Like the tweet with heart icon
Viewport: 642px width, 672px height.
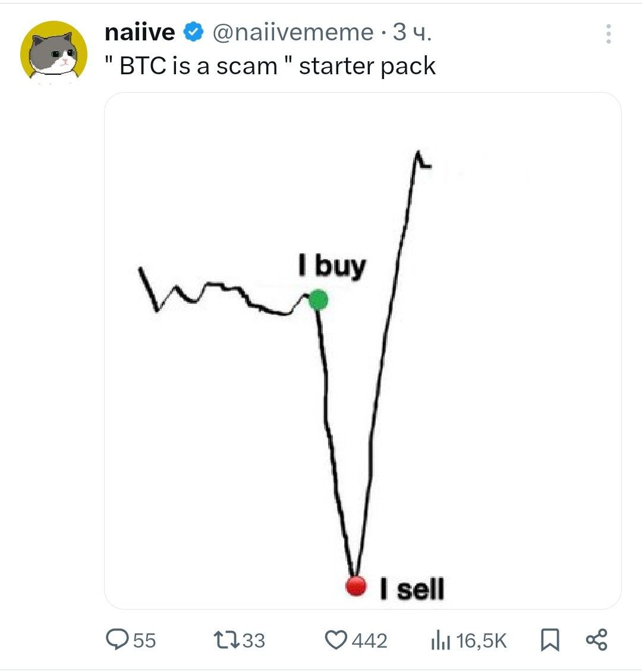(x=335, y=640)
